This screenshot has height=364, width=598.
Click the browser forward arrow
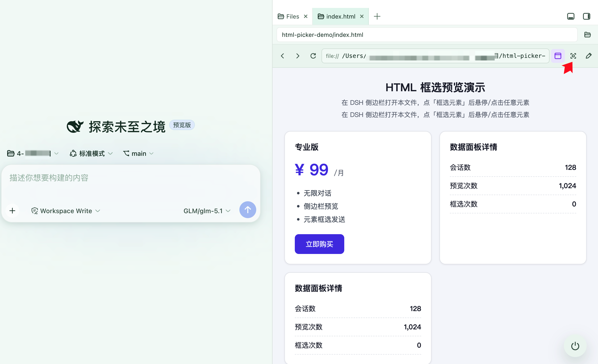(298, 56)
